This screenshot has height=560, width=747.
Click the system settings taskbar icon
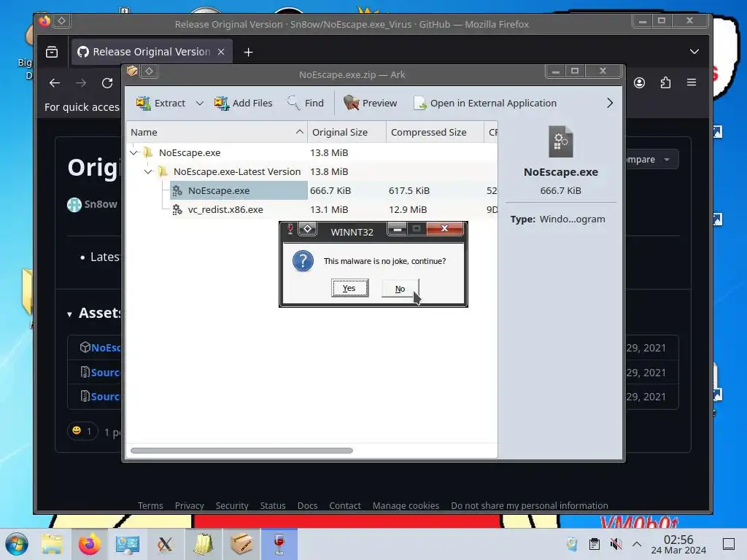(127, 544)
